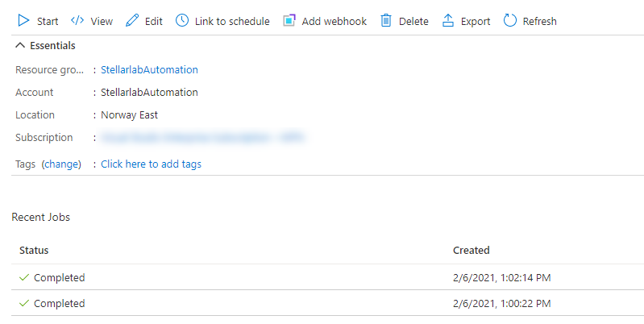Sort by the Status column header

click(34, 251)
